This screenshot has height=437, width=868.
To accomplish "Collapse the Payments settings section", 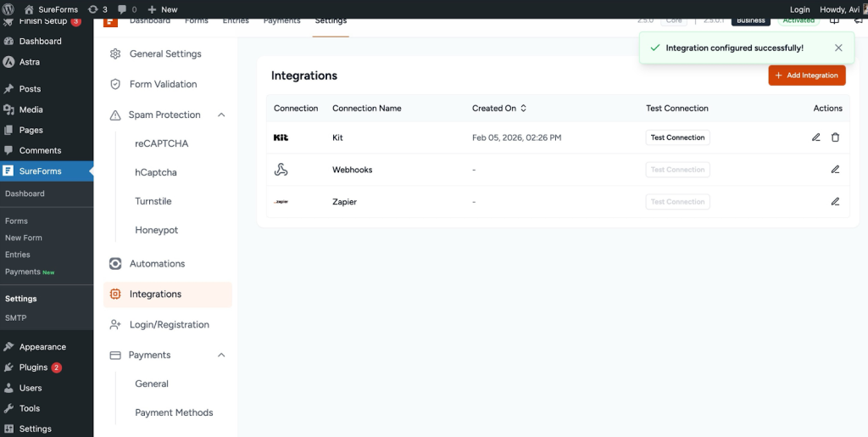I will click(x=221, y=355).
